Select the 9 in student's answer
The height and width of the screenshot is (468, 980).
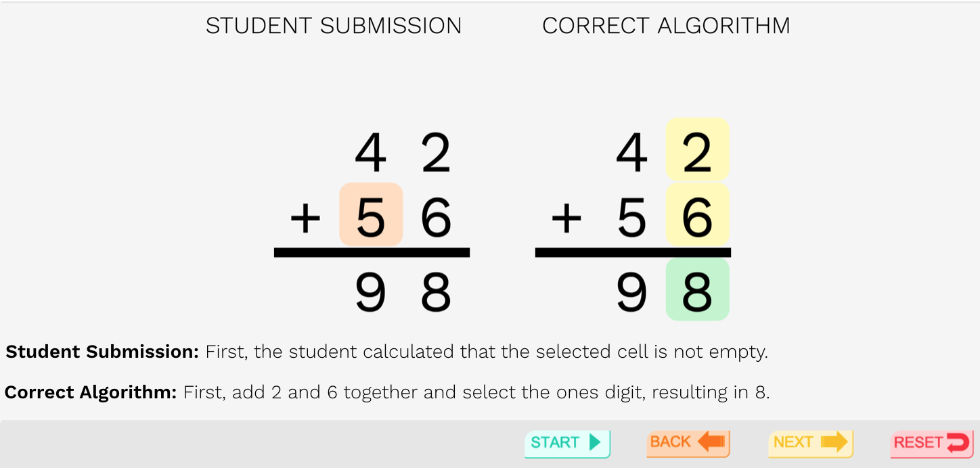[x=371, y=293]
